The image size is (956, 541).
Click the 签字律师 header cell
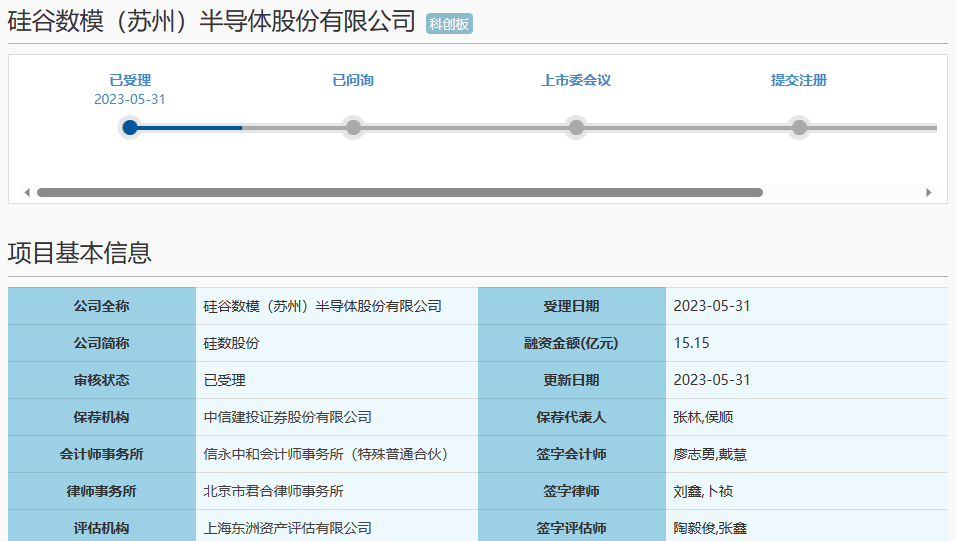[572, 492]
